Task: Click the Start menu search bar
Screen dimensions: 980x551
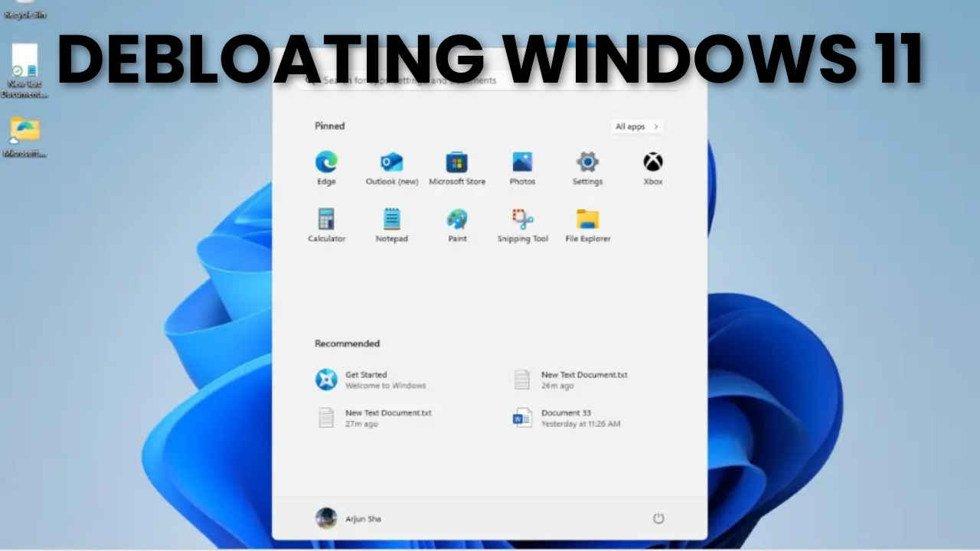Action: [x=490, y=80]
